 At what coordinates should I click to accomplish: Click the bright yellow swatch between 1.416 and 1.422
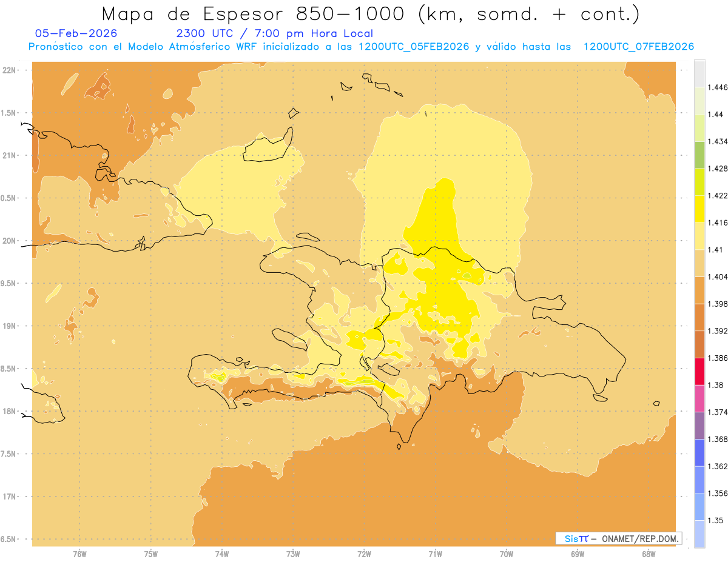pos(699,209)
